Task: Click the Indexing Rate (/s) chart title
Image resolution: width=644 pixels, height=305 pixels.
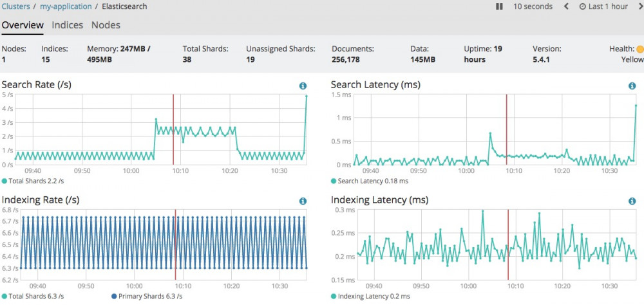Action: point(41,200)
